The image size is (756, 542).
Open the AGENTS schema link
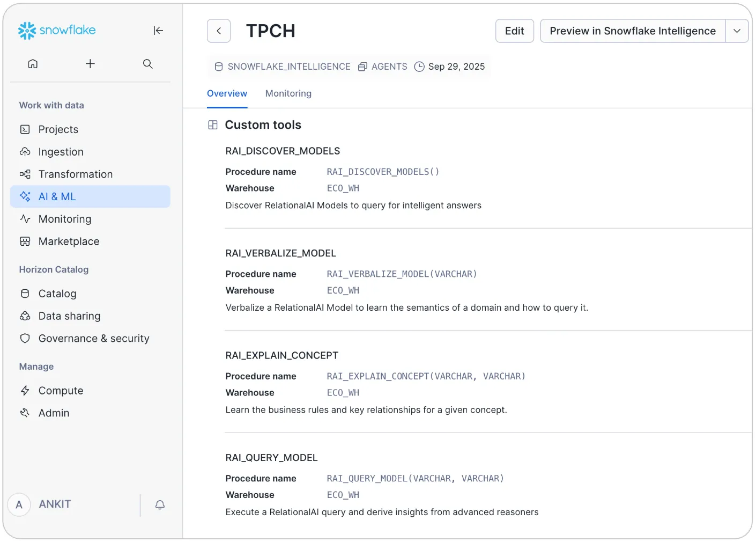pos(389,67)
